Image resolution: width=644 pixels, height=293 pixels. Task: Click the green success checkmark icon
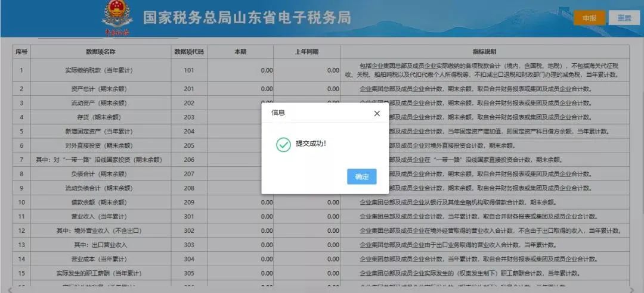coord(283,145)
